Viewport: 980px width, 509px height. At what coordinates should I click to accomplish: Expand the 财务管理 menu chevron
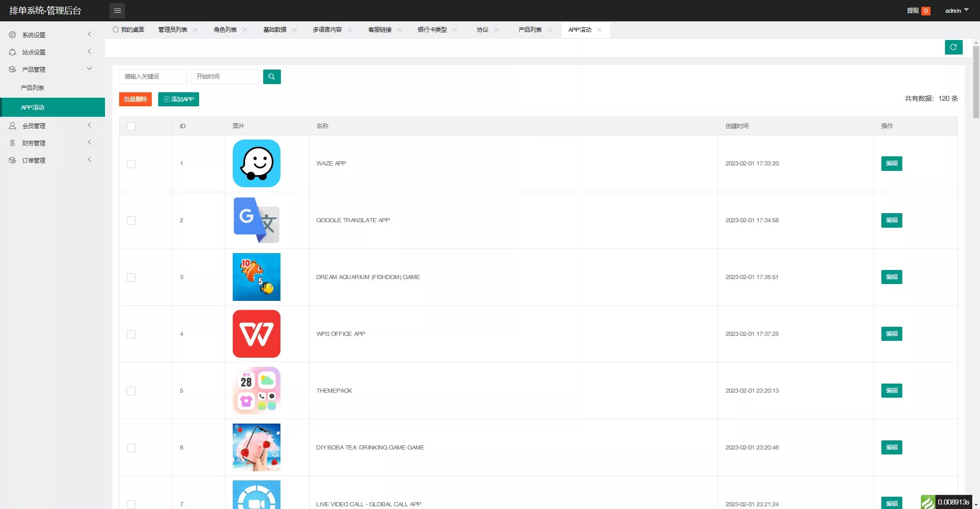(x=90, y=142)
